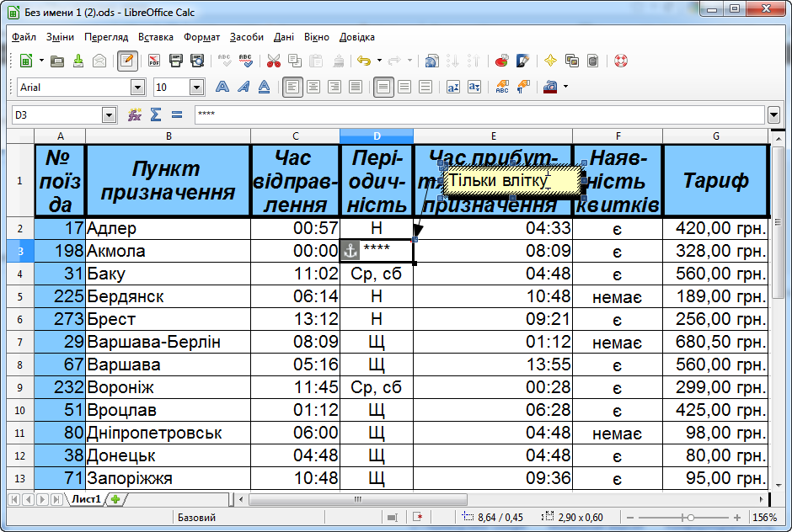Open the Name Box dropdown
The width and height of the screenshot is (792, 532).
109,114
